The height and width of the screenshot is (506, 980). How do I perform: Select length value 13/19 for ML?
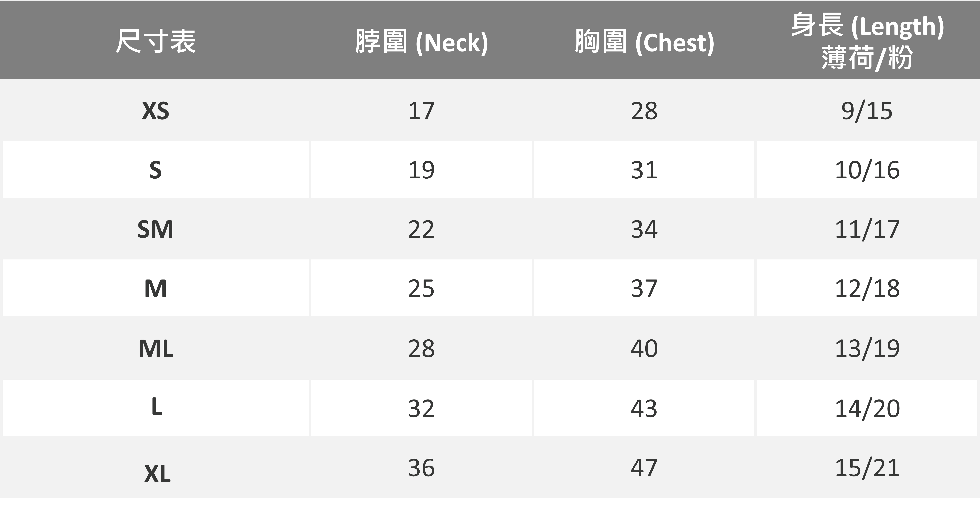[x=867, y=348]
